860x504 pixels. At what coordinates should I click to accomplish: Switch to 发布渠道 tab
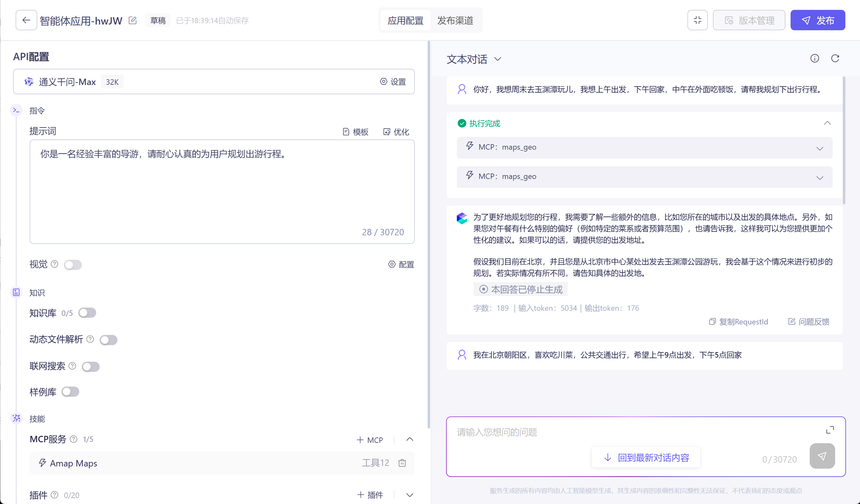point(455,20)
